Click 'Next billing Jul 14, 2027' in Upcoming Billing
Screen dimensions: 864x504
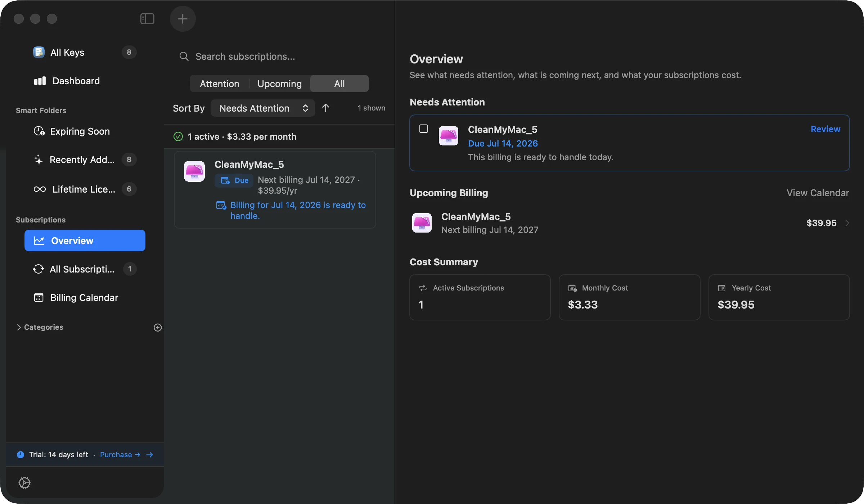[x=490, y=230]
